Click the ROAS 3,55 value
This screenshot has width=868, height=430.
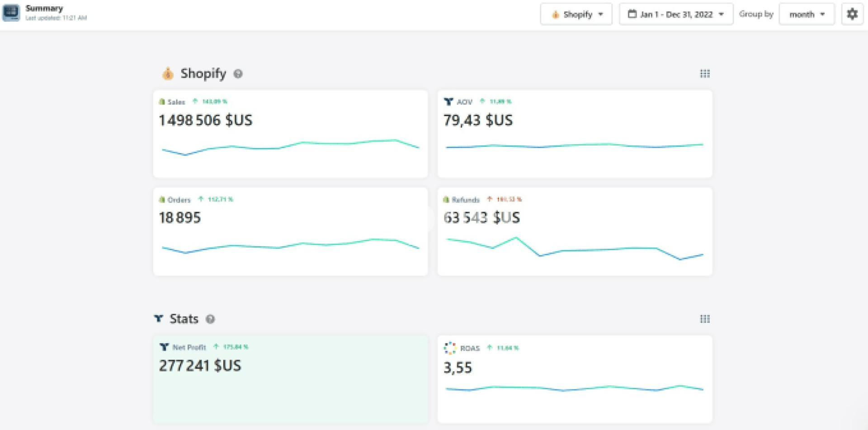point(458,368)
